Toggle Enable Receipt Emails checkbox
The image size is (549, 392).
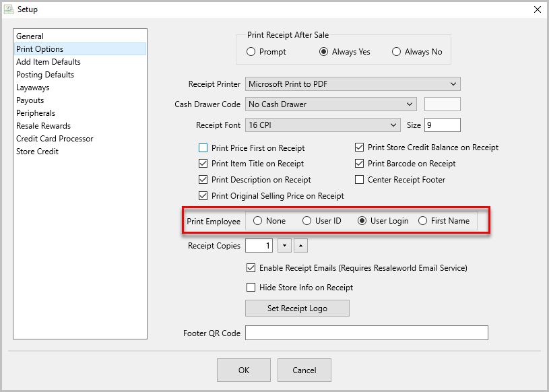click(x=251, y=268)
